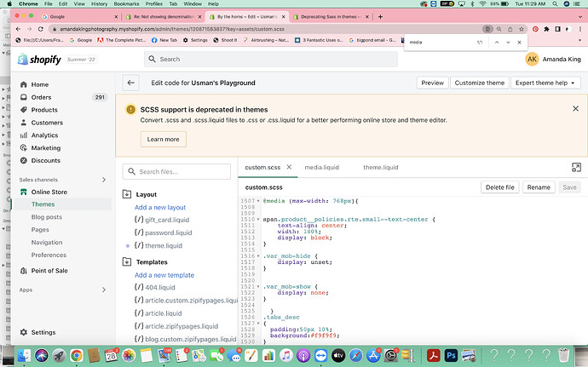The width and height of the screenshot is (588, 367).
Task: Open Analytics in the sidebar
Action: (x=44, y=135)
